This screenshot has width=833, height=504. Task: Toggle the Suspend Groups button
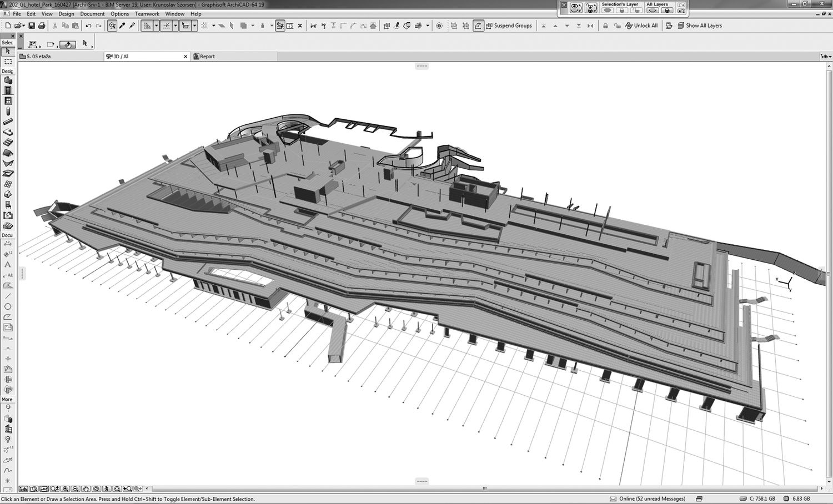click(509, 26)
